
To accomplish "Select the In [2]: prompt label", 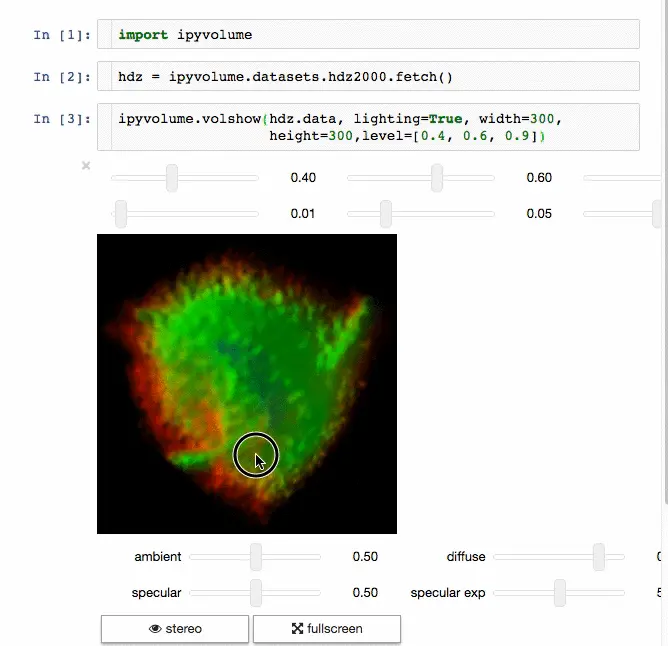I will 62,77.
